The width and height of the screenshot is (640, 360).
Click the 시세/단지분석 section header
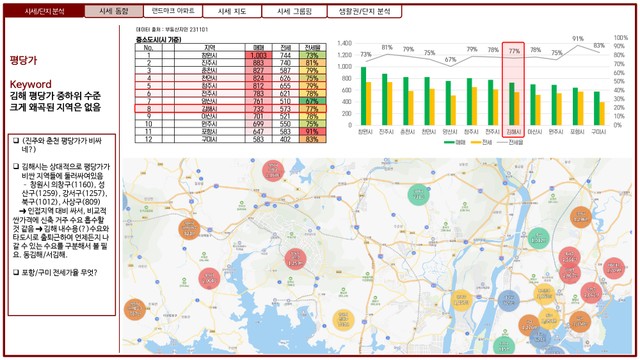click(x=44, y=11)
